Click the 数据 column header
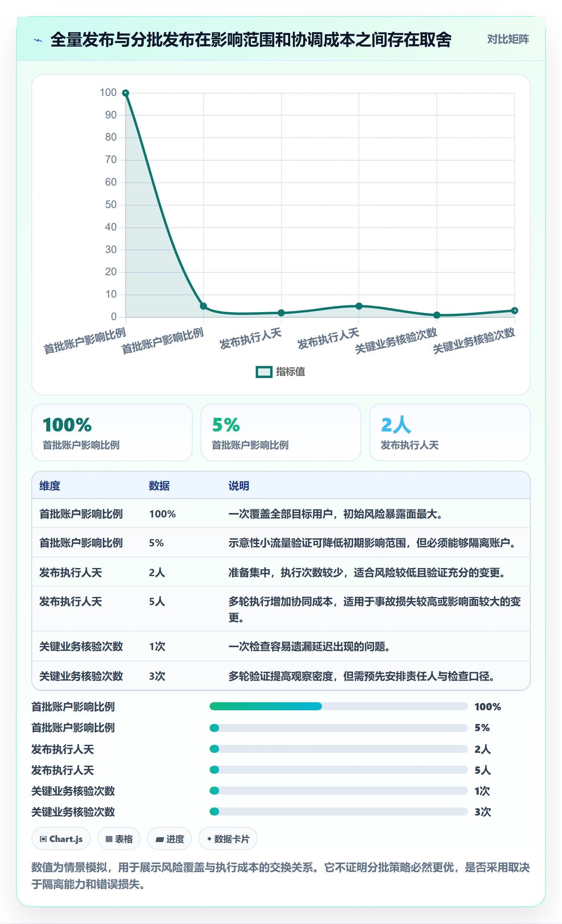562x924 pixels. tap(159, 486)
